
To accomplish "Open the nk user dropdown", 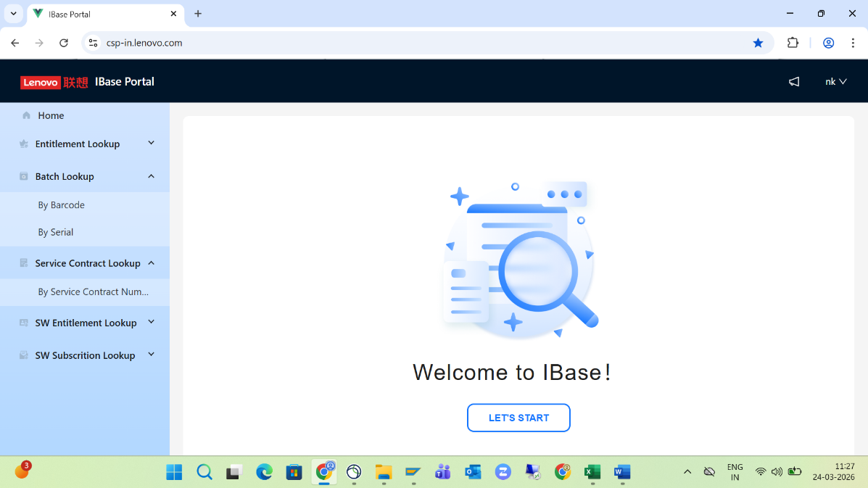I will click(x=835, y=82).
